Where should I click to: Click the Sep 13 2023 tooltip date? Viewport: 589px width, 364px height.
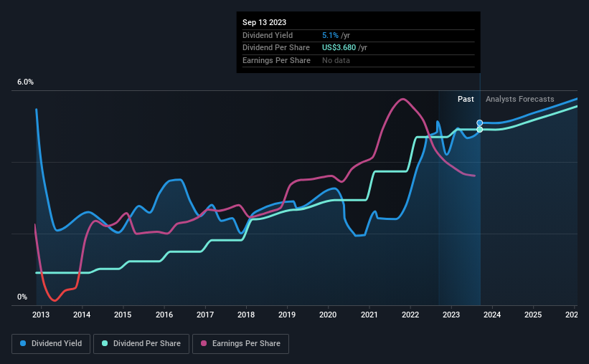[x=264, y=22]
